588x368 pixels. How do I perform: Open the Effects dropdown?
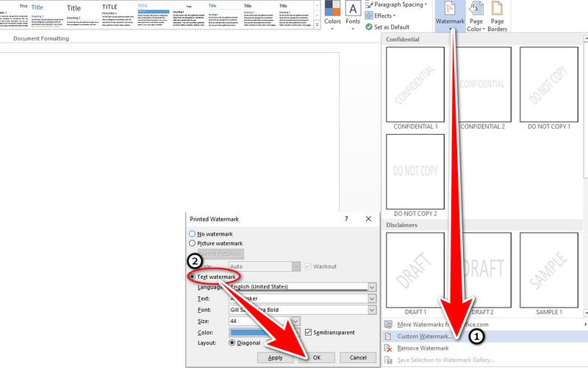coord(380,15)
